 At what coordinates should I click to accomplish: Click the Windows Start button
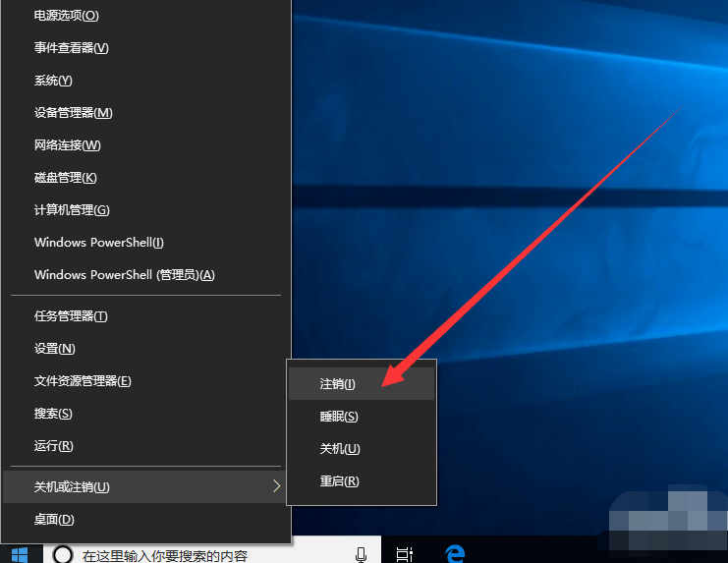pos(20,554)
